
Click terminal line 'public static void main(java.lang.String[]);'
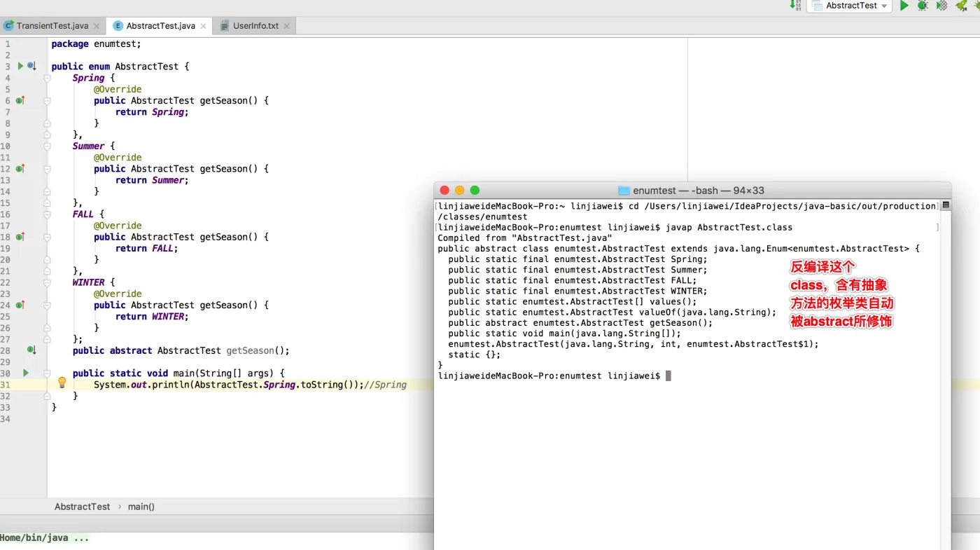point(564,334)
